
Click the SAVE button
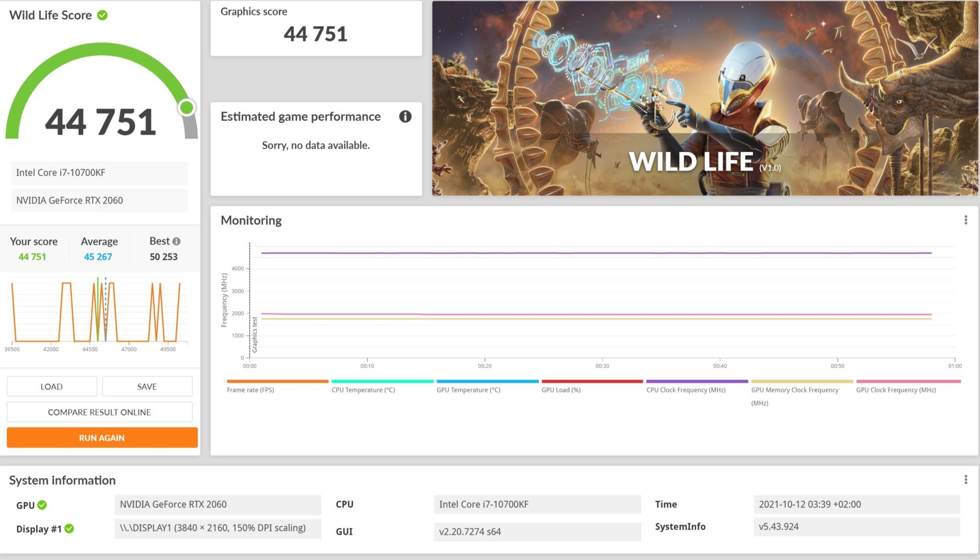click(x=147, y=386)
